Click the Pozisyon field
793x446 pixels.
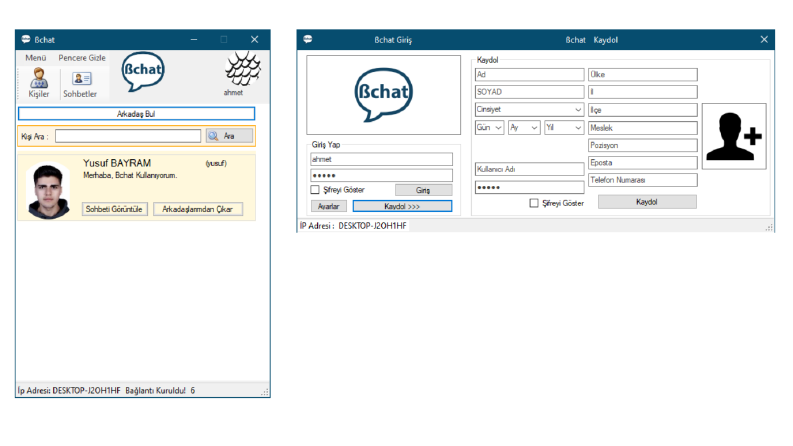point(643,145)
